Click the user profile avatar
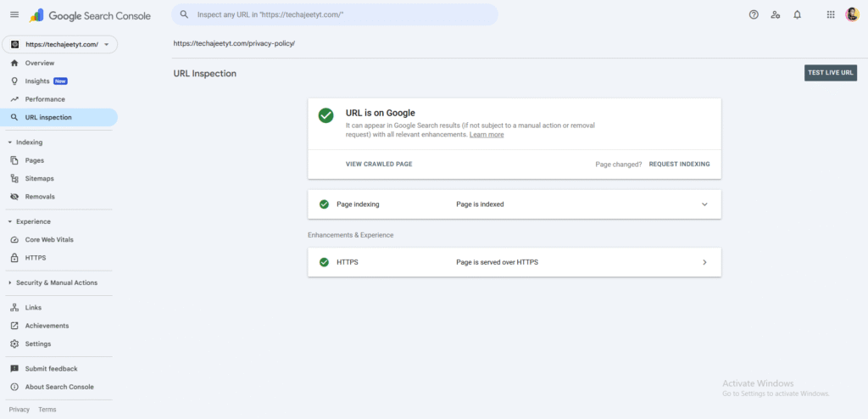The width and height of the screenshot is (868, 419). coord(852,14)
